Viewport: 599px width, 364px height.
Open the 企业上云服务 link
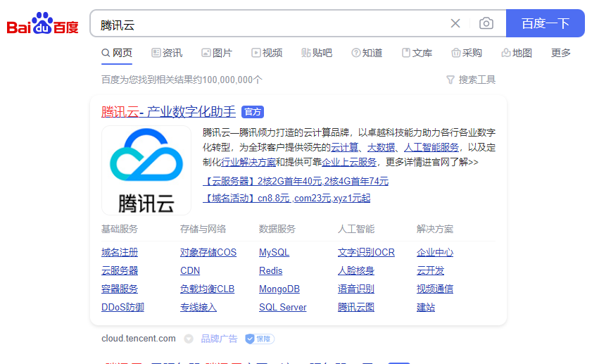[349, 162]
